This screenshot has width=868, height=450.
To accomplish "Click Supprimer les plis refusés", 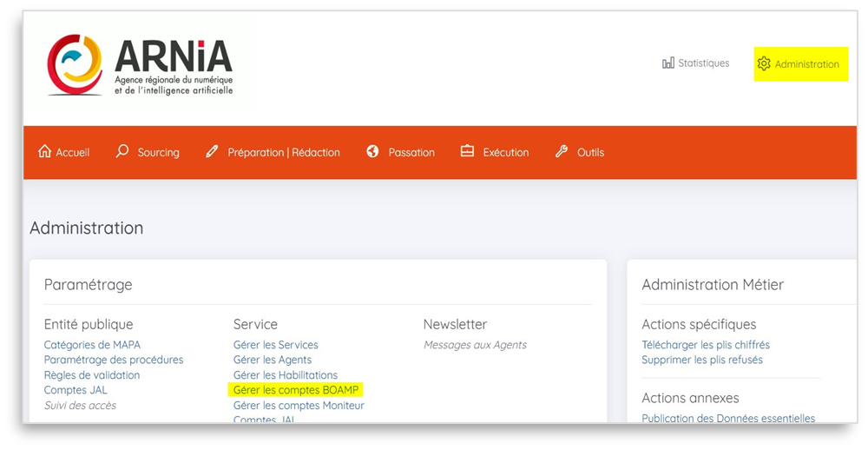I will click(x=701, y=360).
